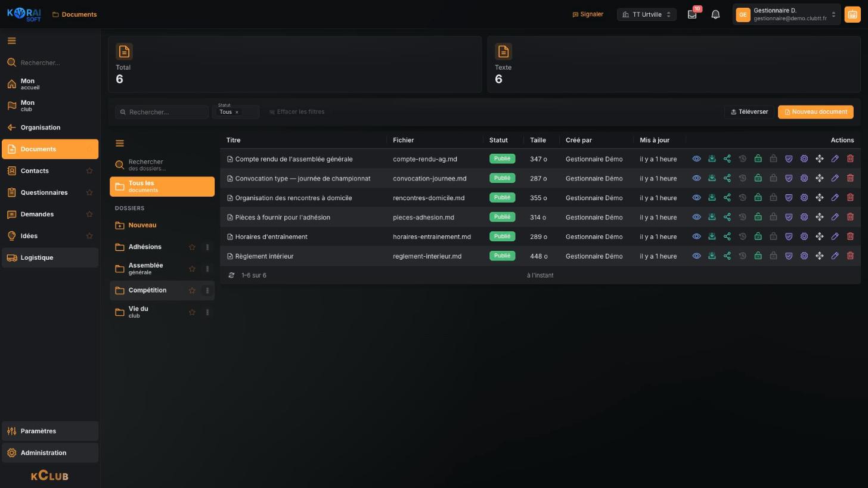
Task: Click the Nouveau document button
Action: (816, 112)
